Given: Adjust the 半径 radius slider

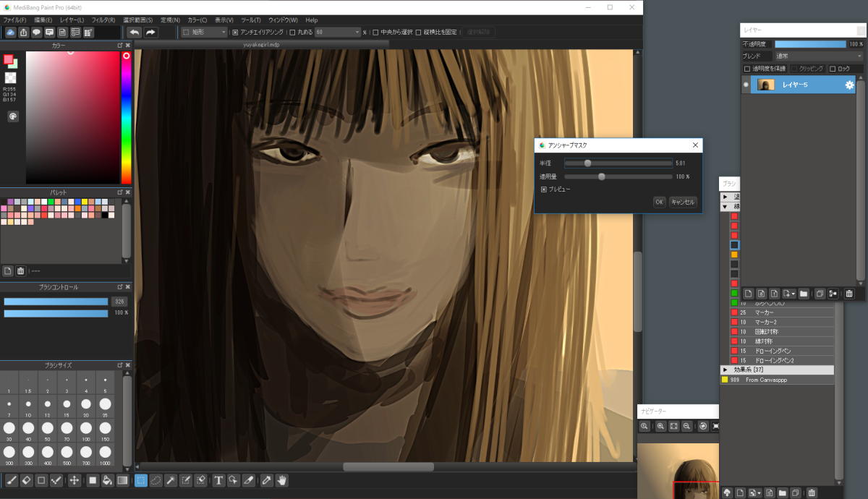Looking at the screenshot, I should coord(618,163).
